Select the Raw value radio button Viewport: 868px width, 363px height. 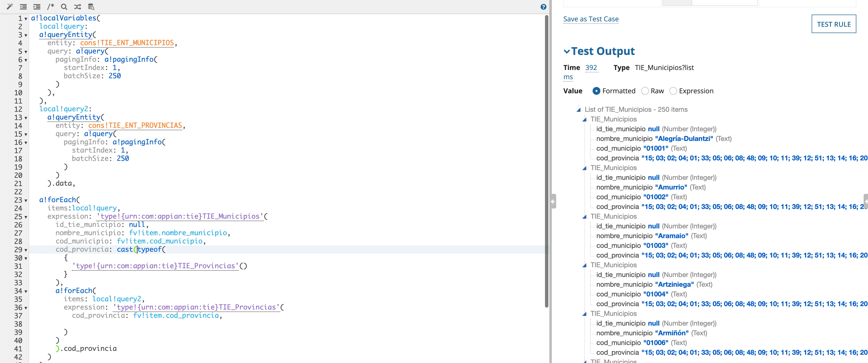pos(645,91)
